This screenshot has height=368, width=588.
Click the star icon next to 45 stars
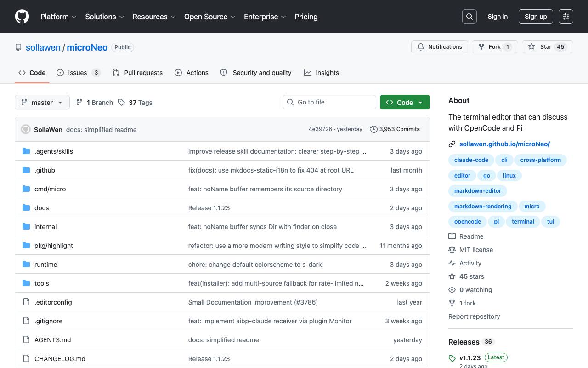coord(452,276)
